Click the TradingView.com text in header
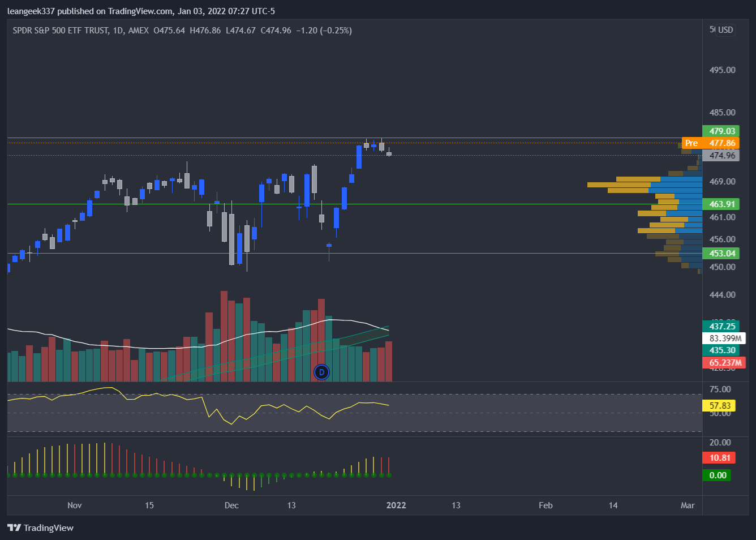 141,11
